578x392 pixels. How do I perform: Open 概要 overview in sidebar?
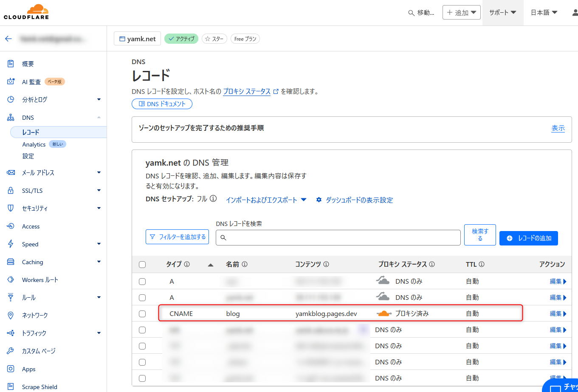pyautogui.click(x=28, y=64)
